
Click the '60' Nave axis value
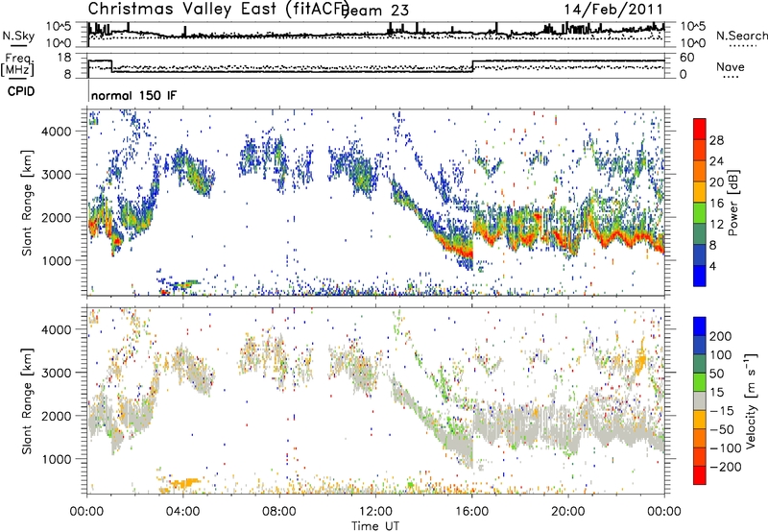(x=686, y=58)
